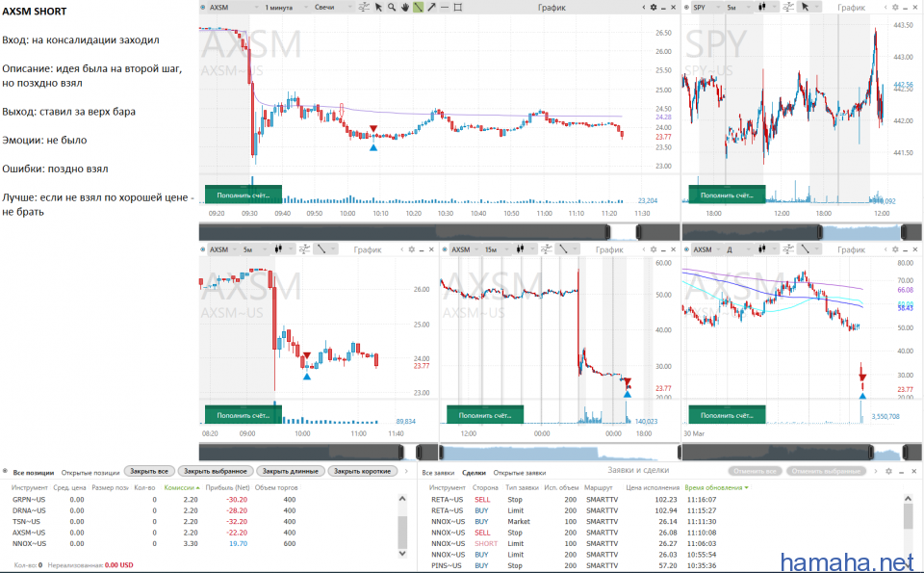Select the green trend line drawing tool
This screenshot has width=924, height=573.
[419, 7]
